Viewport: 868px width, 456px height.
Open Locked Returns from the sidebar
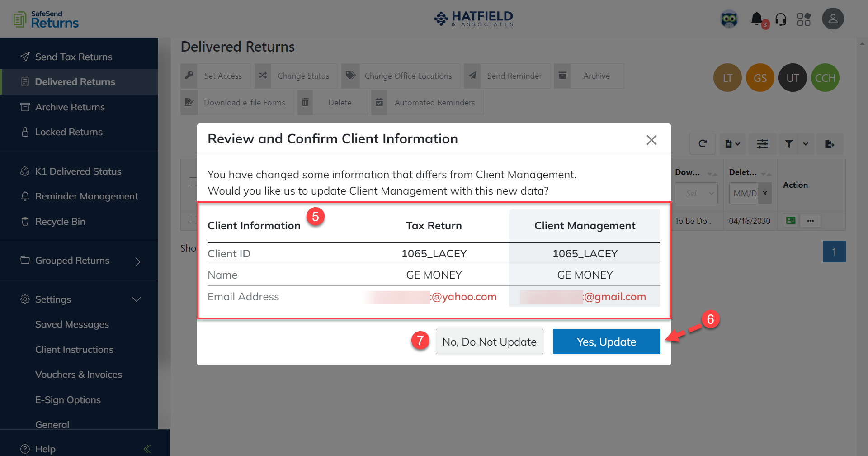[x=69, y=132]
